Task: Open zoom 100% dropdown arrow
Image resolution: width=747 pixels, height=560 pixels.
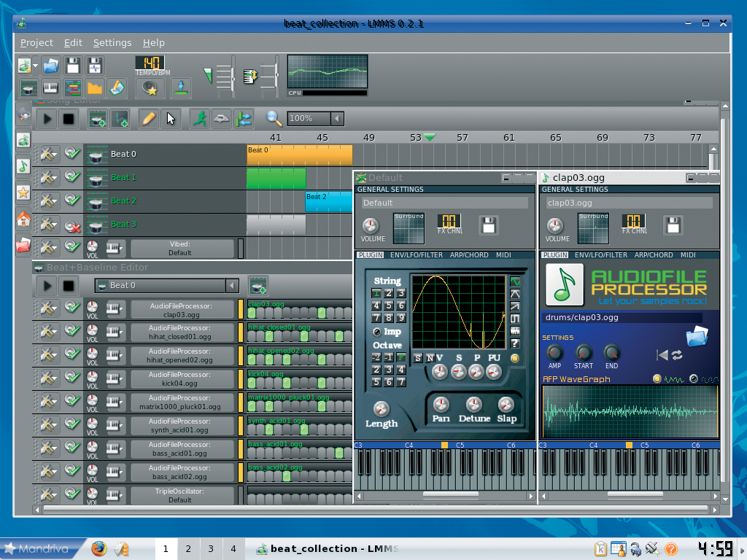Action: click(x=337, y=119)
